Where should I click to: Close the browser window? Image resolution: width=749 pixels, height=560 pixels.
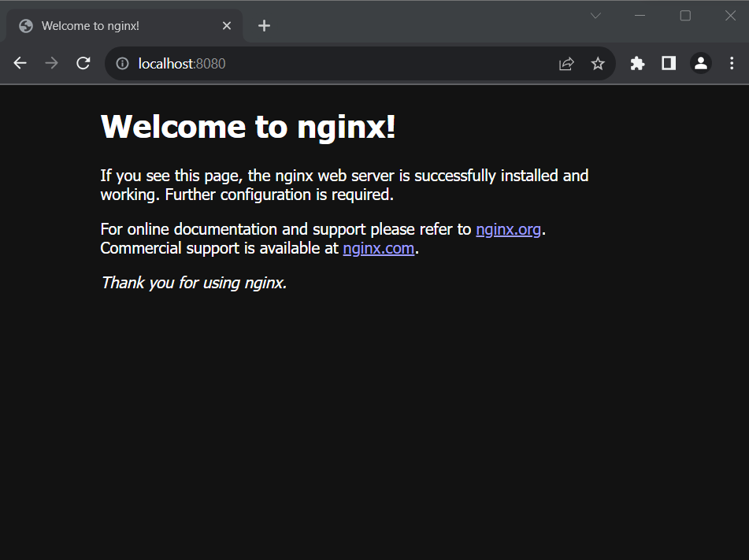(730, 16)
